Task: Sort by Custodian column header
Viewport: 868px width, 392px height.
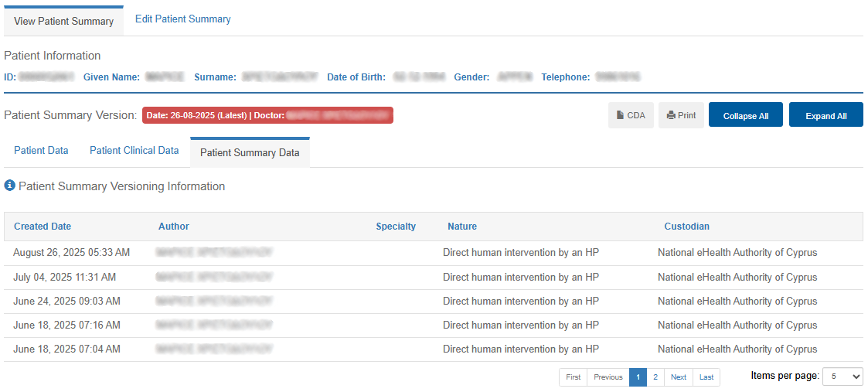Action: tap(686, 227)
